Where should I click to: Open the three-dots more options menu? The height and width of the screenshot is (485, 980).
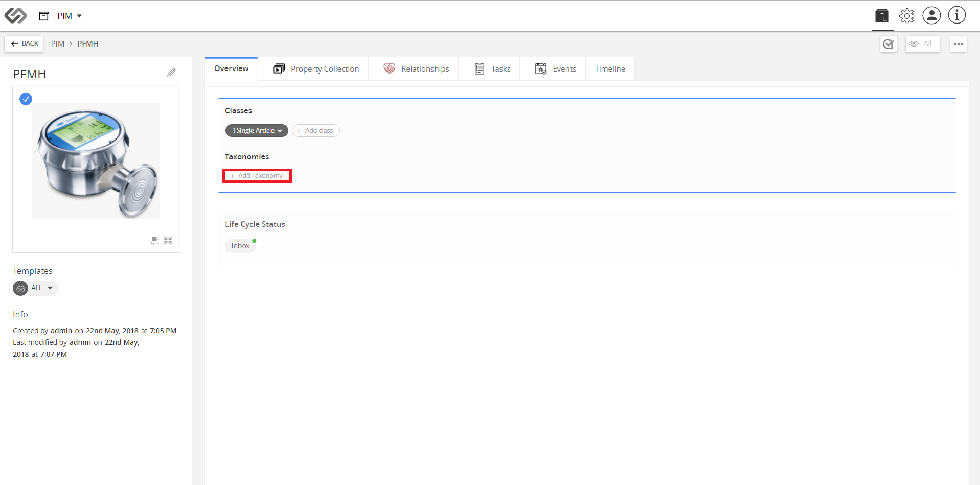point(959,44)
